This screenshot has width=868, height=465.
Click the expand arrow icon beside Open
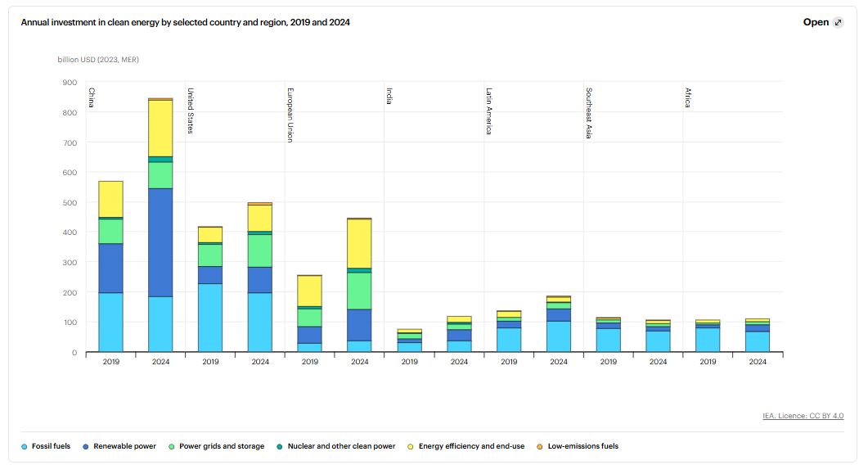click(x=838, y=23)
